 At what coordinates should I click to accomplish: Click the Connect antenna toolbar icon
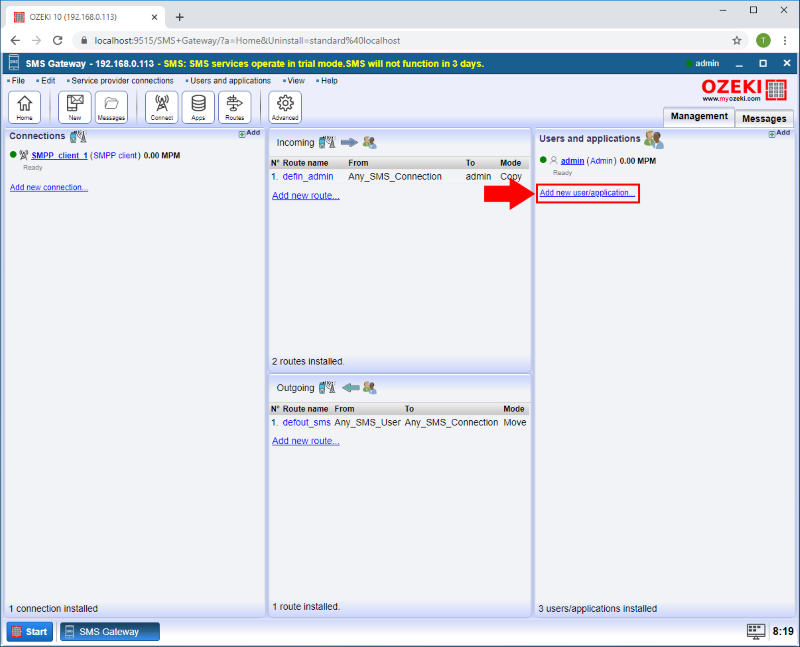162,107
